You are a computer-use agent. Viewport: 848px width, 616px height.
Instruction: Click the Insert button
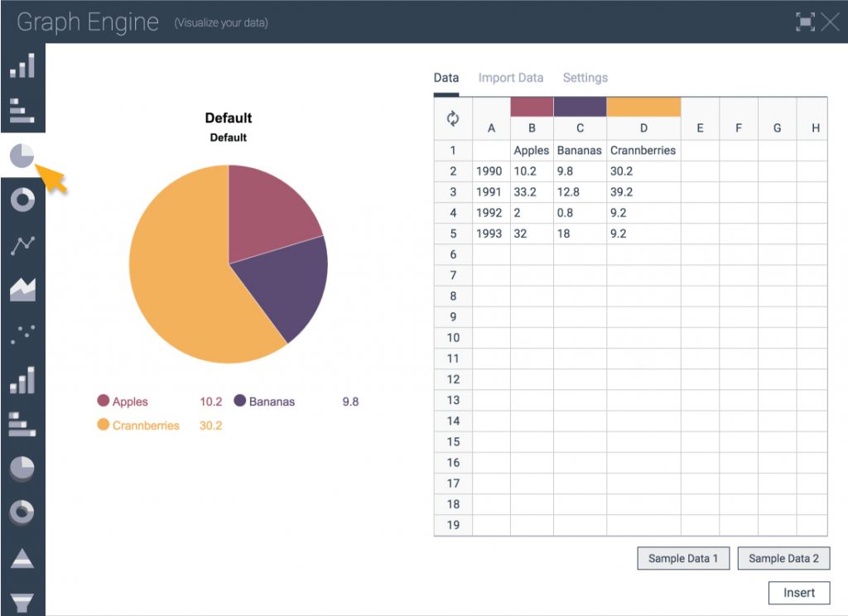click(x=799, y=592)
